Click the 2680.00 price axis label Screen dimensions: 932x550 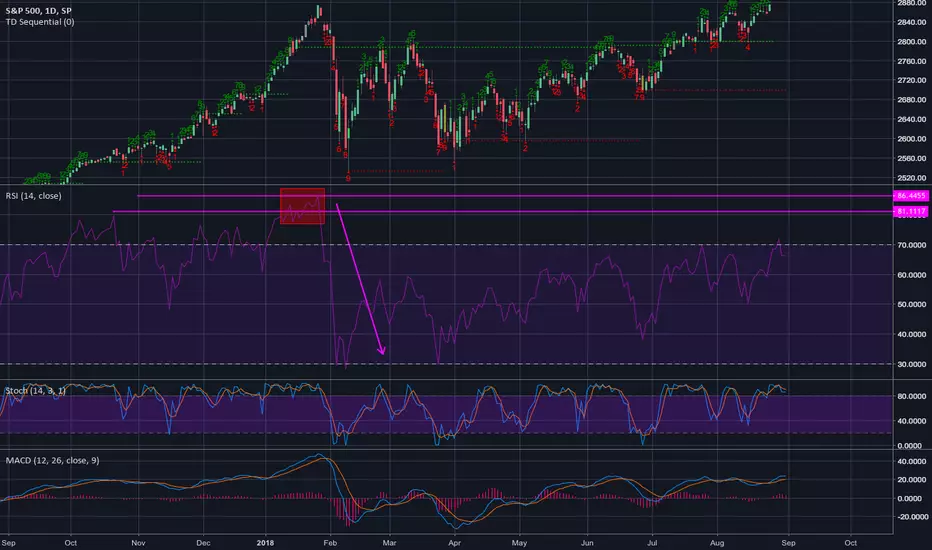(x=912, y=100)
